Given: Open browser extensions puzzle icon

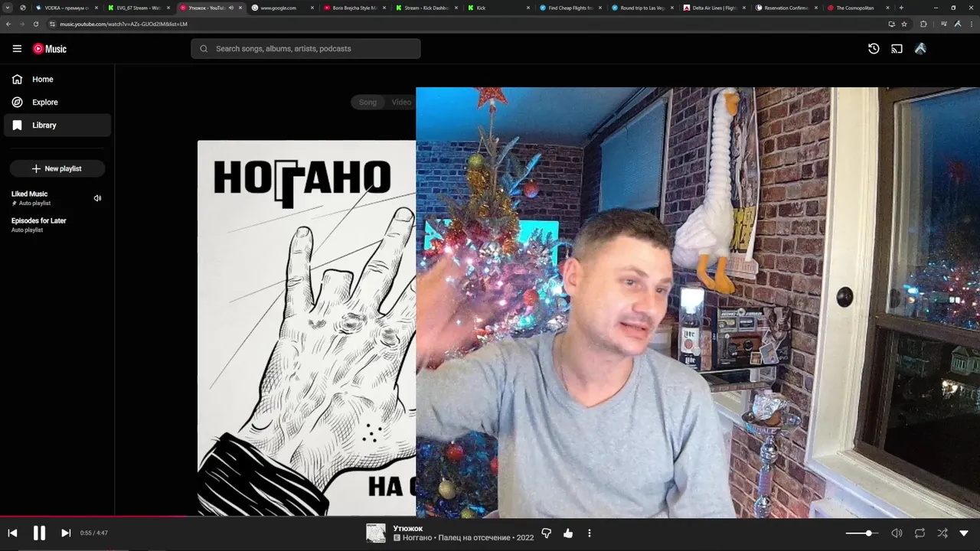Looking at the screenshot, I should (923, 24).
